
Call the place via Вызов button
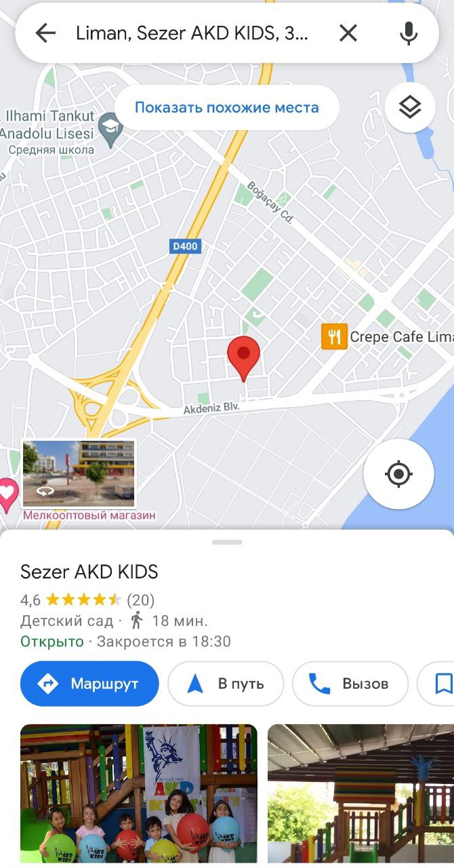point(350,684)
